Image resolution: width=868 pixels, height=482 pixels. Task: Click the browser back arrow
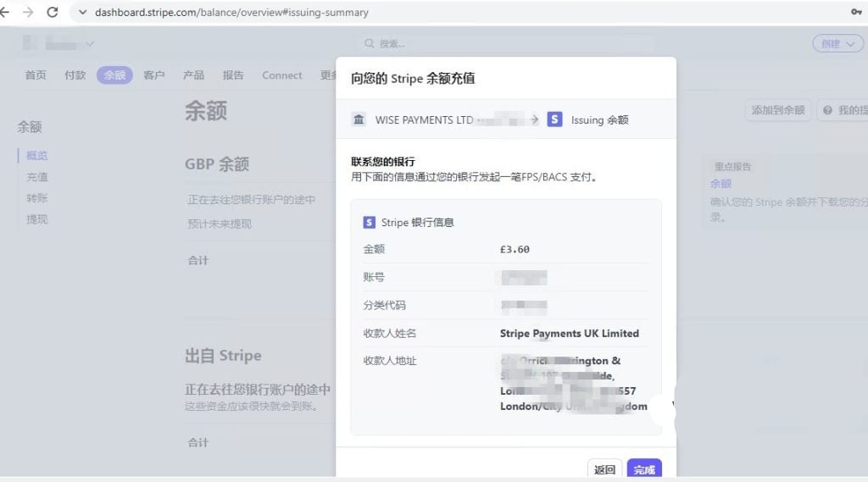click(5, 12)
